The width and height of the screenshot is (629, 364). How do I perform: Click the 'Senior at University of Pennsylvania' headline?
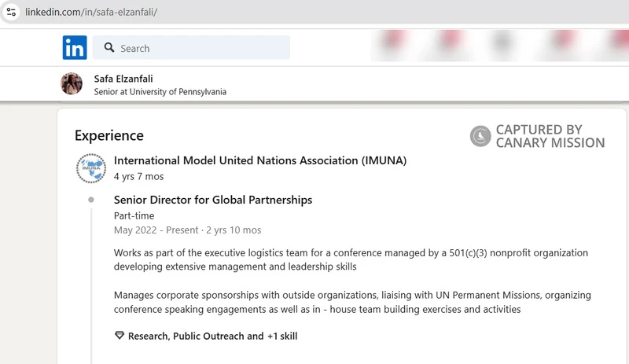(x=160, y=92)
